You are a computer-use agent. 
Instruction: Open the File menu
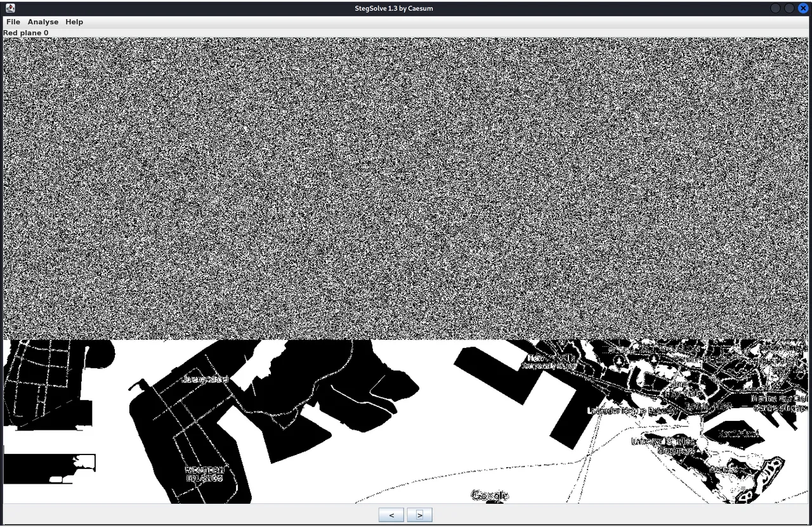coord(13,22)
